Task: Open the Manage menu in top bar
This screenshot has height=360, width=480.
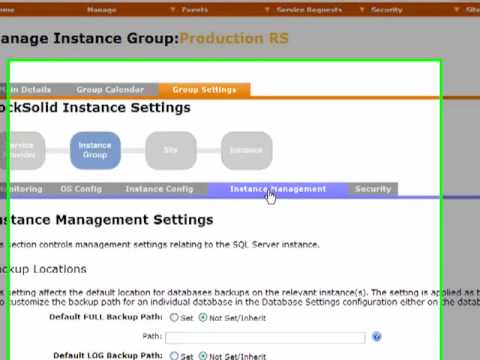Action: point(102,10)
